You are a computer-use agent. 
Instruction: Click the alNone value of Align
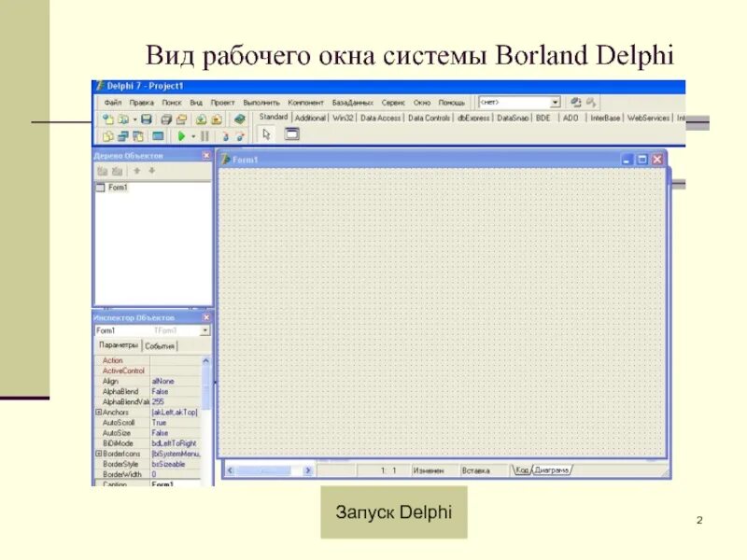point(162,381)
